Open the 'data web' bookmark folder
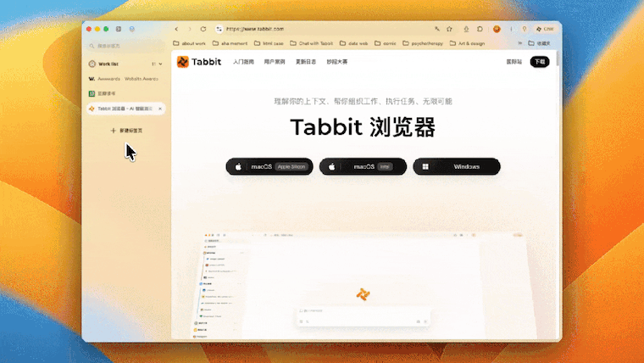 (x=353, y=43)
